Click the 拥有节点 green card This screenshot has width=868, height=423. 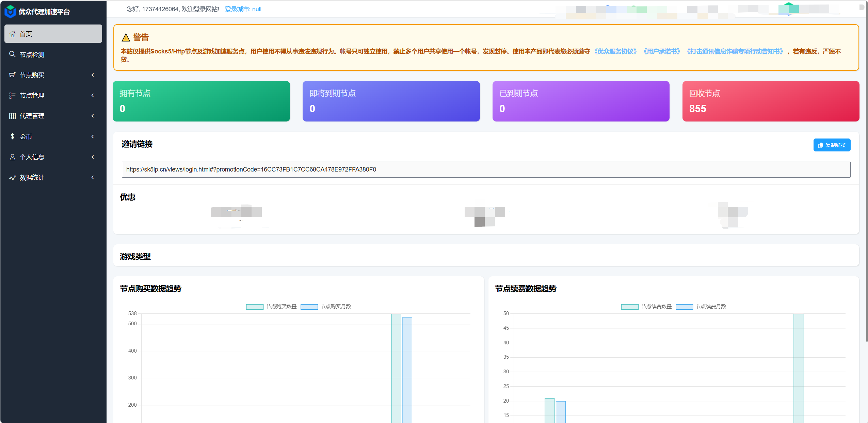(x=201, y=101)
